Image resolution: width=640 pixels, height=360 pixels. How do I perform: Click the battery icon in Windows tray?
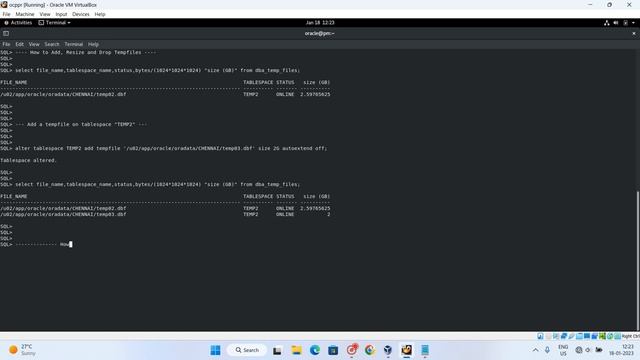[x=599, y=350]
